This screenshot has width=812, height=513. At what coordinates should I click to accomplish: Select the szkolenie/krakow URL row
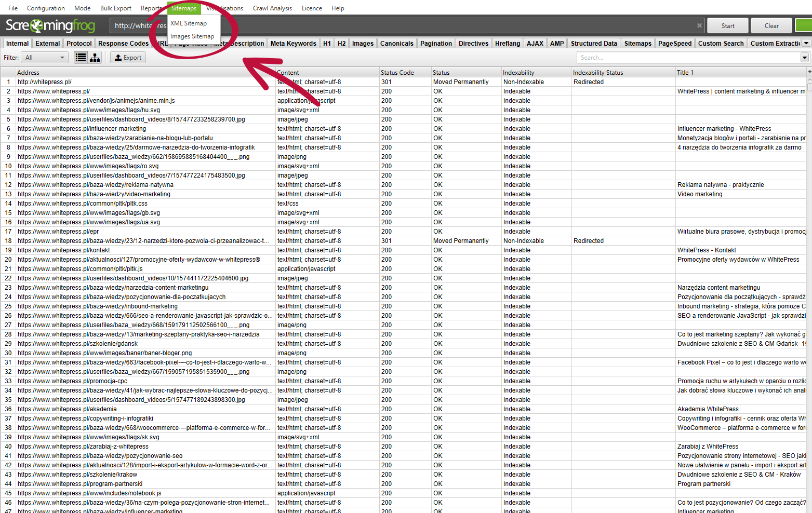point(77,474)
